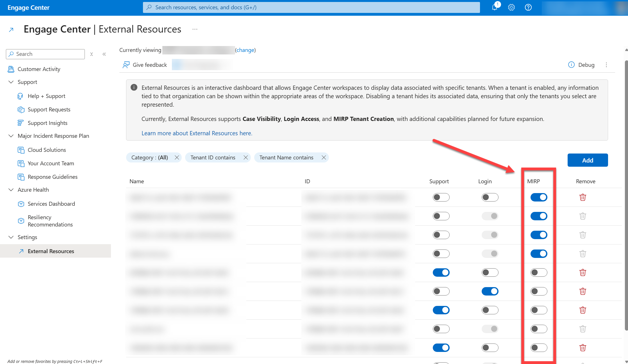This screenshot has width=628, height=364.
Task: Turn off Support toggle in seventh row
Action: pos(441,310)
